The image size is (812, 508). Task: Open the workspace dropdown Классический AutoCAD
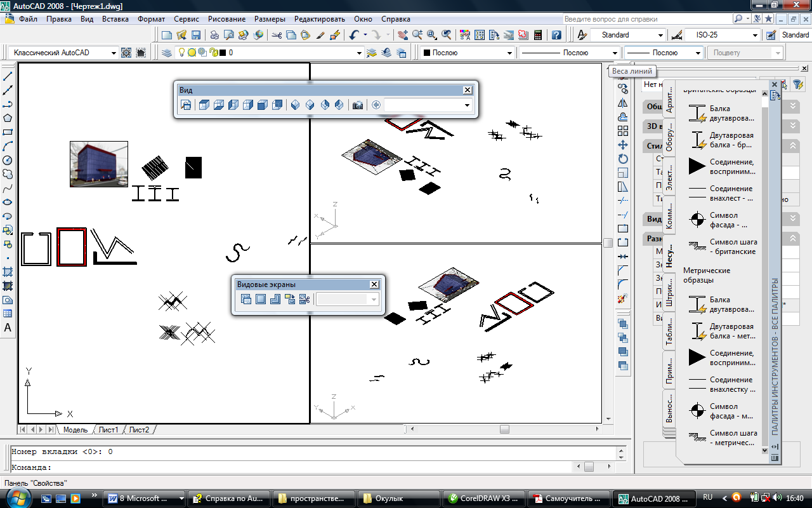[x=64, y=53]
